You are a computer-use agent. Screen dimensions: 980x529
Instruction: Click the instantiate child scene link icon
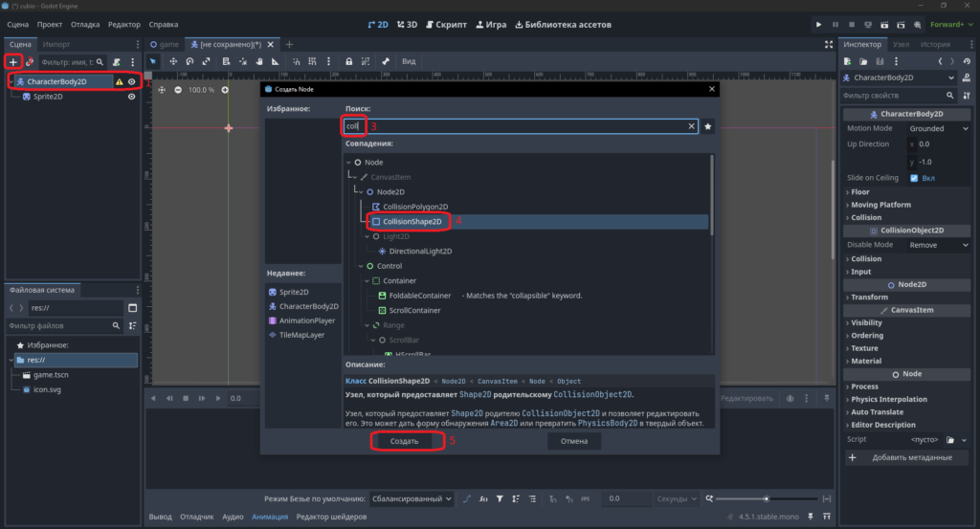(30, 62)
